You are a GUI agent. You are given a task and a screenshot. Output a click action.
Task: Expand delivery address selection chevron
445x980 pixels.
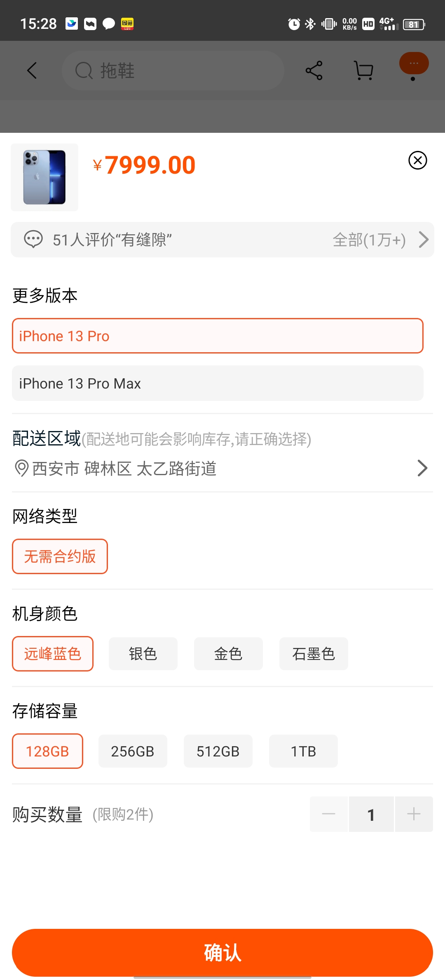(x=422, y=468)
